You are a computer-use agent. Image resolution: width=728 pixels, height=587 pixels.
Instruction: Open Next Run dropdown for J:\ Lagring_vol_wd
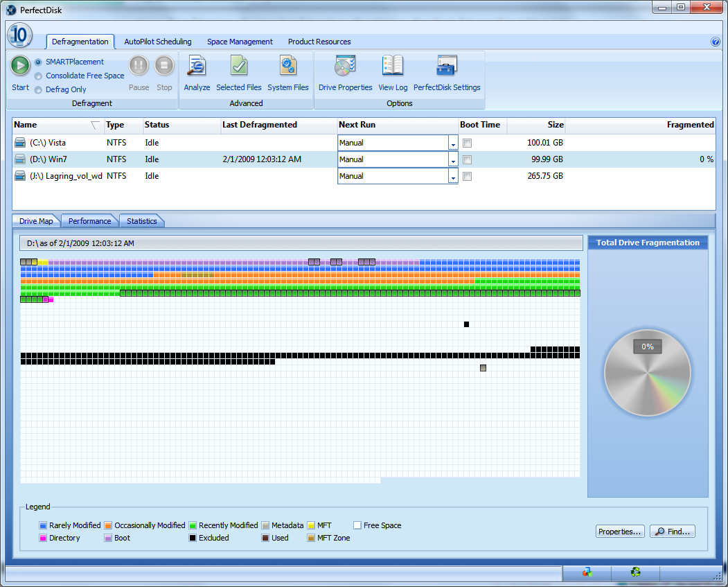click(x=453, y=177)
